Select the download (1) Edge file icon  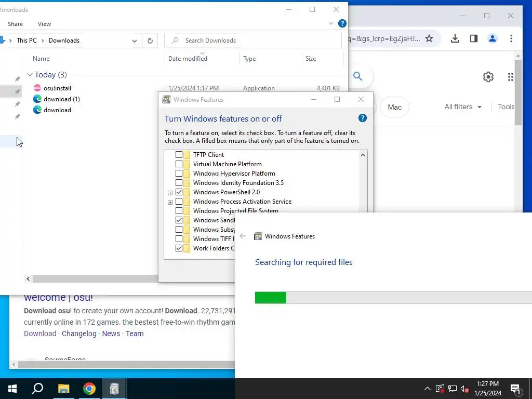tap(37, 99)
